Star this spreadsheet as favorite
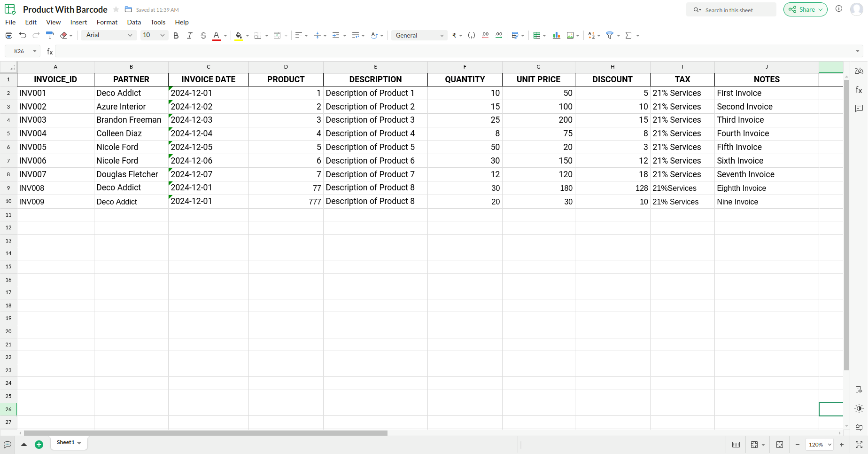 pos(116,10)
